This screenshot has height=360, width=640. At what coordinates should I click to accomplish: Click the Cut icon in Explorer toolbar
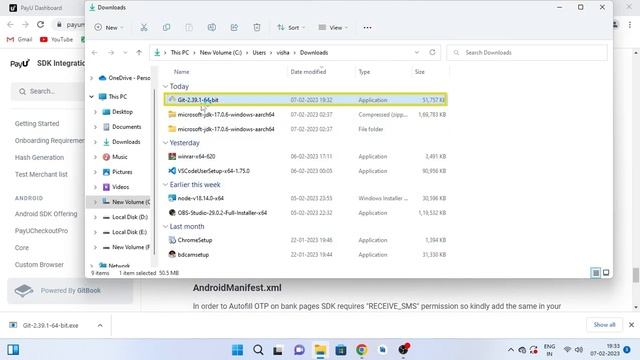point(144,28)
